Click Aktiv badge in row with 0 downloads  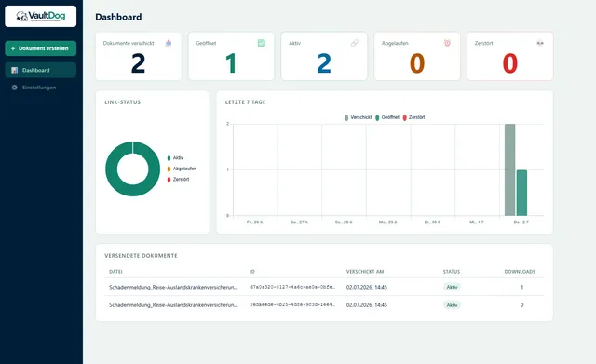pos(452,305)
